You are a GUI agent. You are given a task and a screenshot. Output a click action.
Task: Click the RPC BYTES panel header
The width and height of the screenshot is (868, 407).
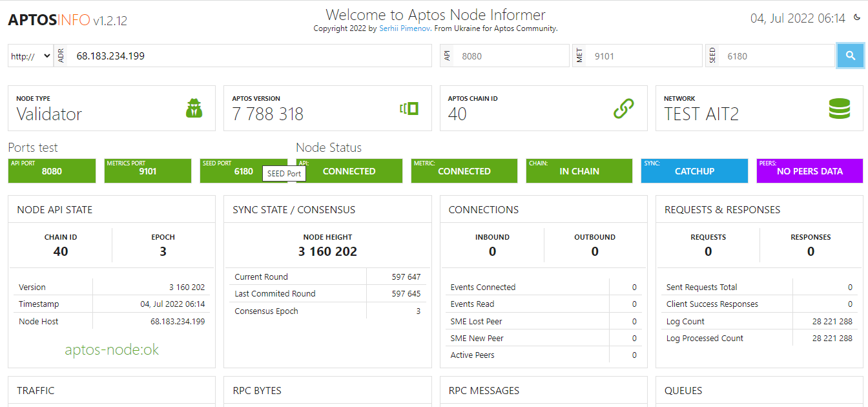click(x=327, y=390)
